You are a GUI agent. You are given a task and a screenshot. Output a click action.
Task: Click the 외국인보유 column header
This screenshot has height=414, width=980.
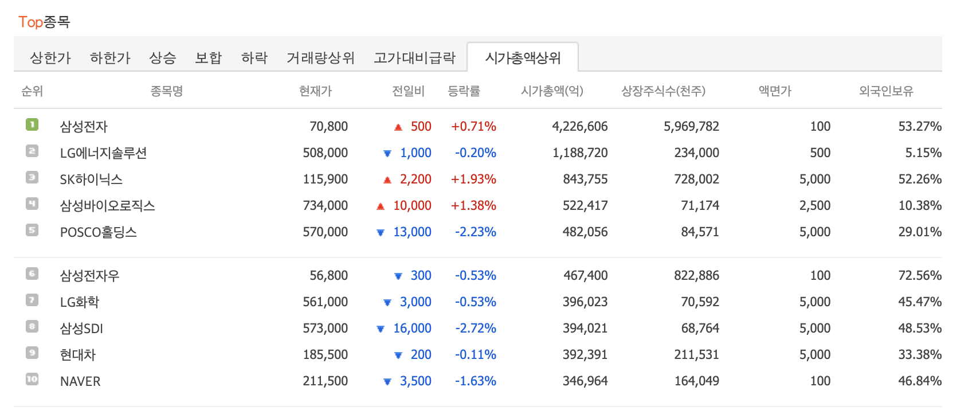tap(886, 91)
